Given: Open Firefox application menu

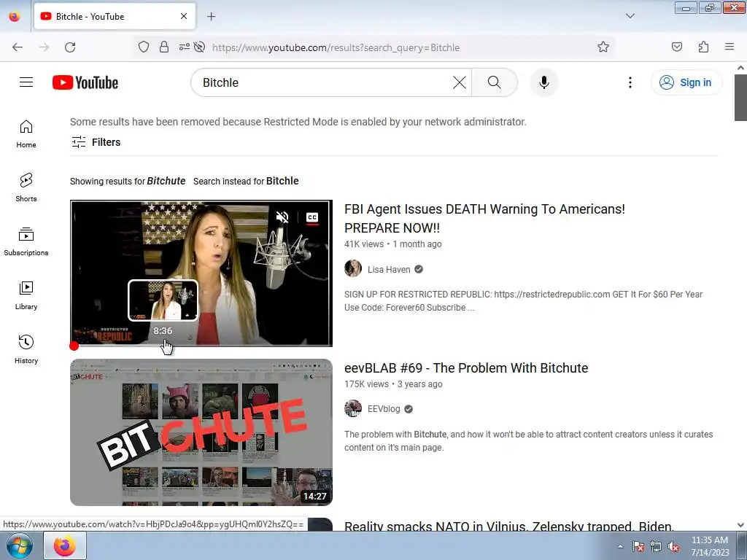Looking at the screenshot, I should click(729, 47).
